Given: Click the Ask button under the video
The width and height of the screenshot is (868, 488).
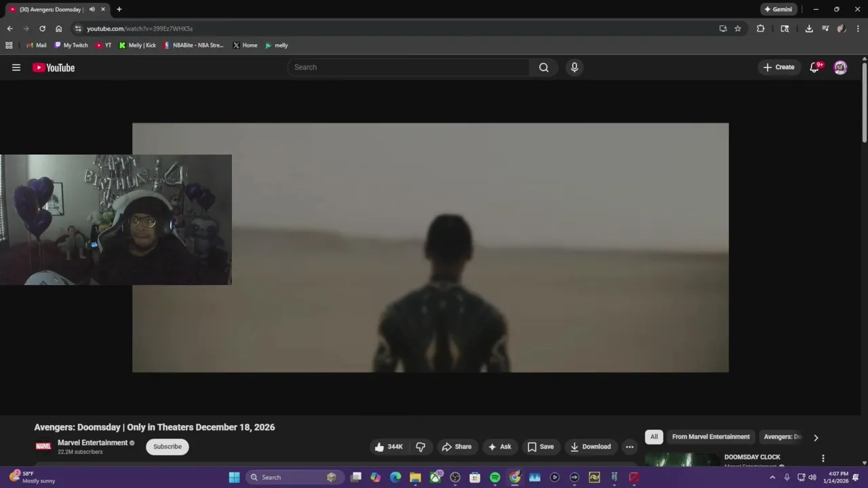Looking at the screenshot, I should click(x=500, y=447).
